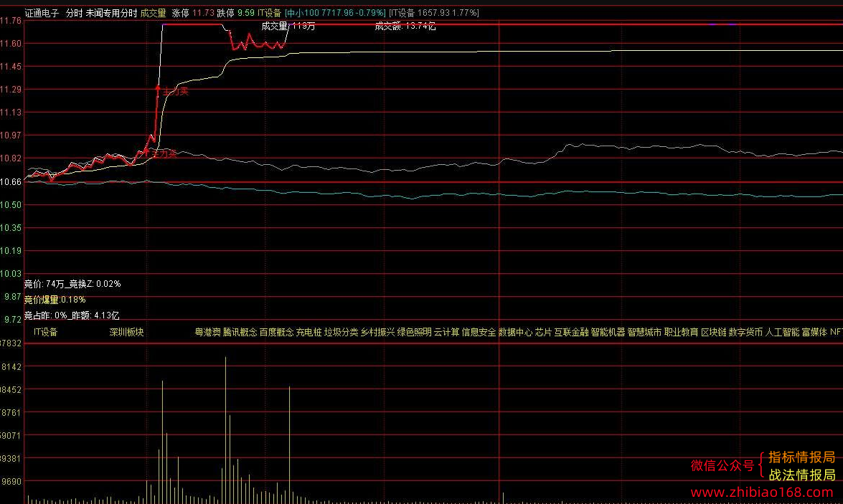Select the 智能机器 concept tag
The image size is (843, 504).
tap(608, 332)
